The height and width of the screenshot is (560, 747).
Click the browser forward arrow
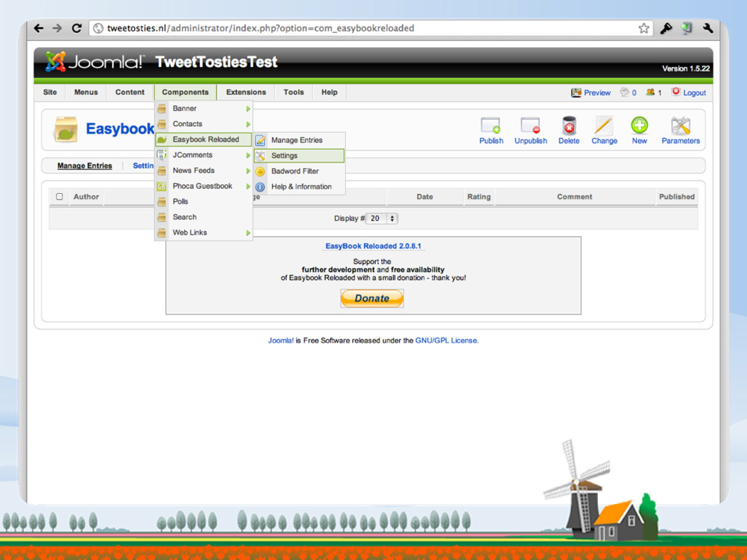[x=57, y=28]
